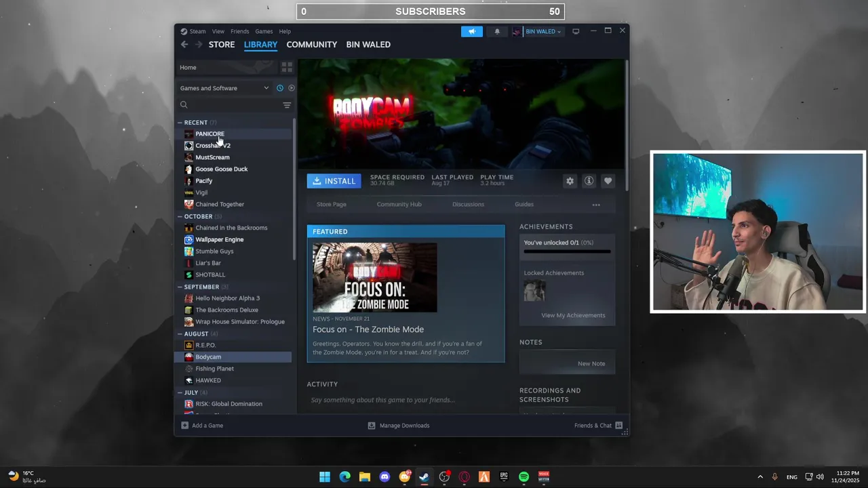868x488 pixels.
Task: Click View My Achievements
Action: 573,315
